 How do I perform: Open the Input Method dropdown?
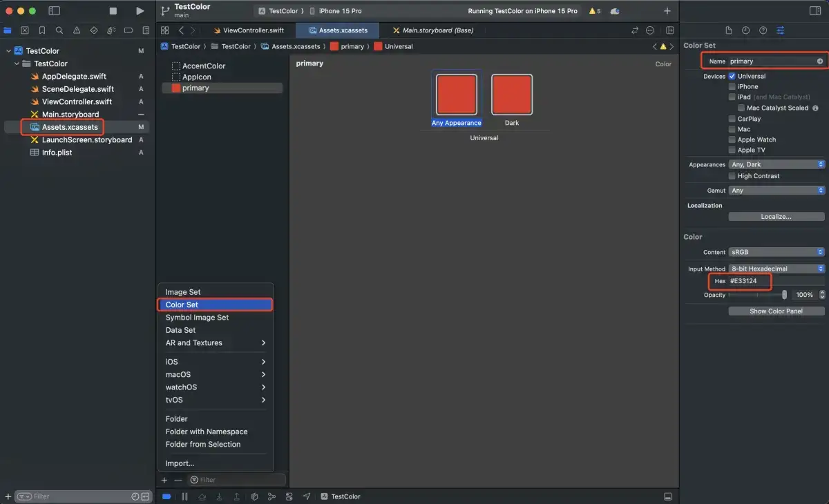(x=776, y=269)
